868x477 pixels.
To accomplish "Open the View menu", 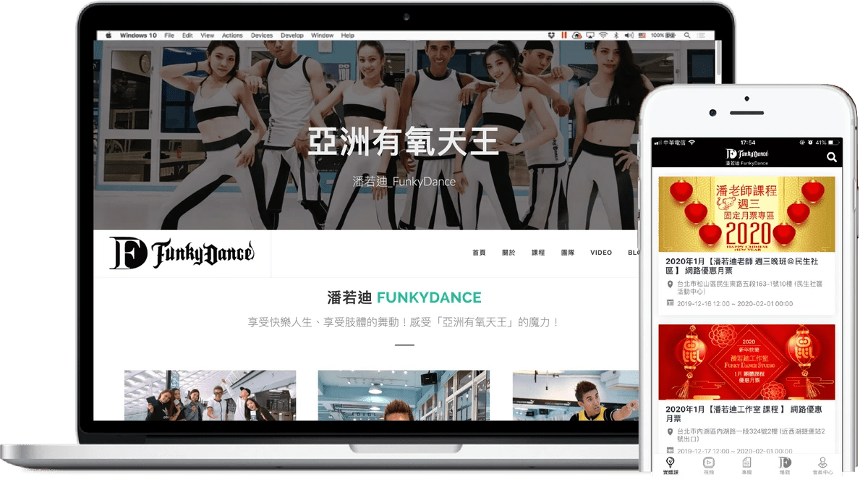I will [208, 35].
